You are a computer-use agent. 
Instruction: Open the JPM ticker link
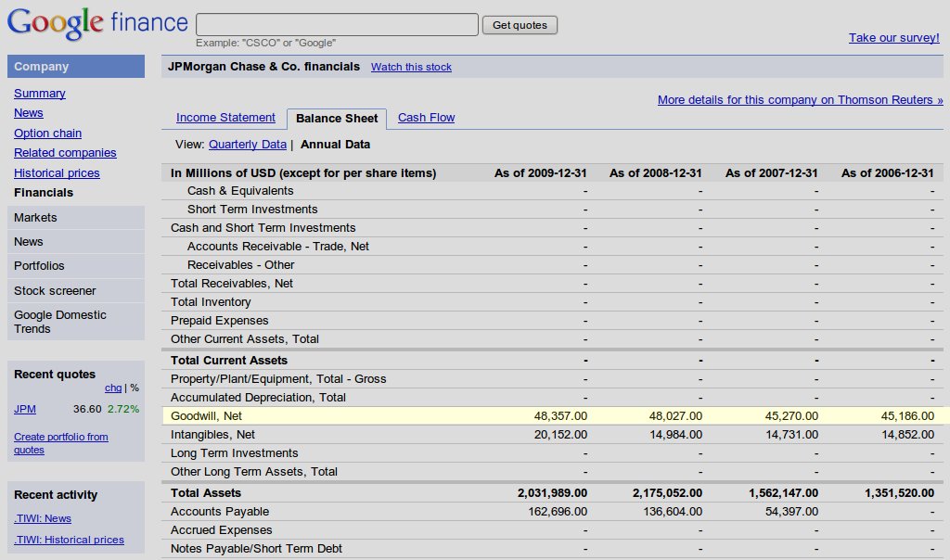(x=25, y=409)
